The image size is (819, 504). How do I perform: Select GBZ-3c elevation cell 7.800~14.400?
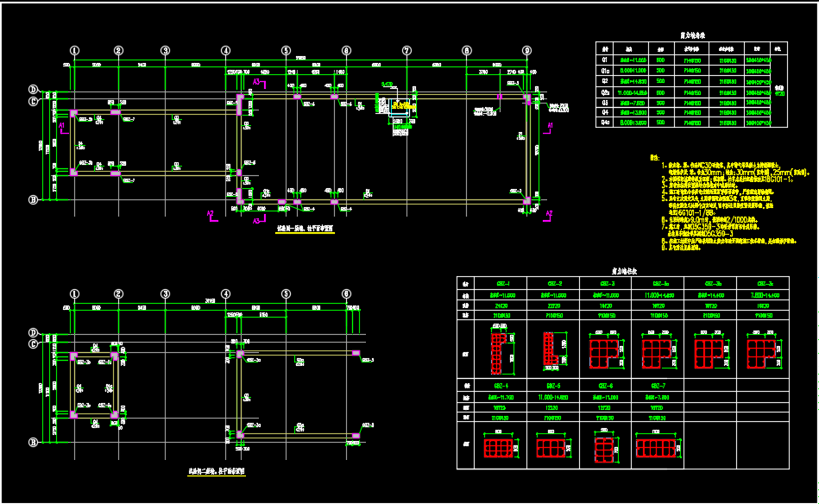coord(765,296)
